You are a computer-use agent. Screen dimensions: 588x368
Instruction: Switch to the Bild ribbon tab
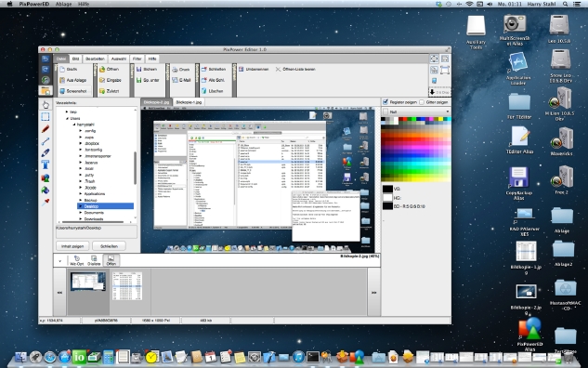click(x=76, y=59)
